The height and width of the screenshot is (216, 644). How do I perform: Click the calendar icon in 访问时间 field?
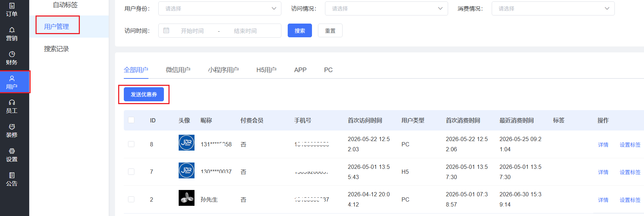pos(166,31)
